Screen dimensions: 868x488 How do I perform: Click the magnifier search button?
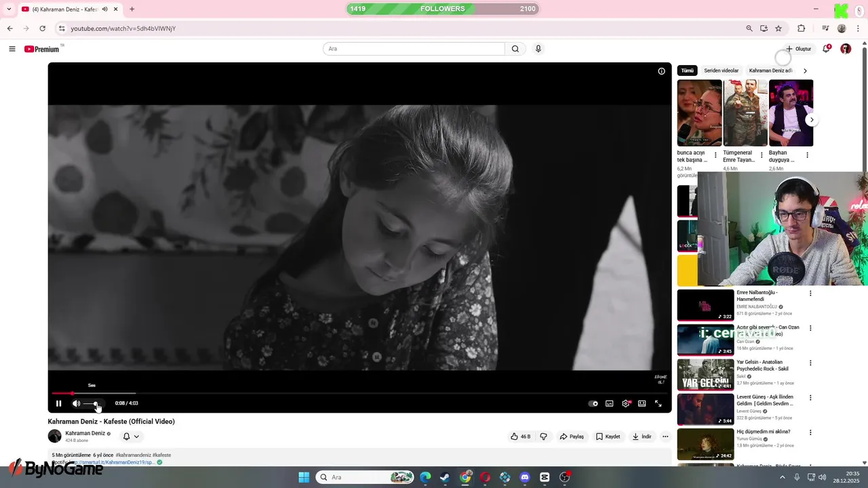coord(515,49)
